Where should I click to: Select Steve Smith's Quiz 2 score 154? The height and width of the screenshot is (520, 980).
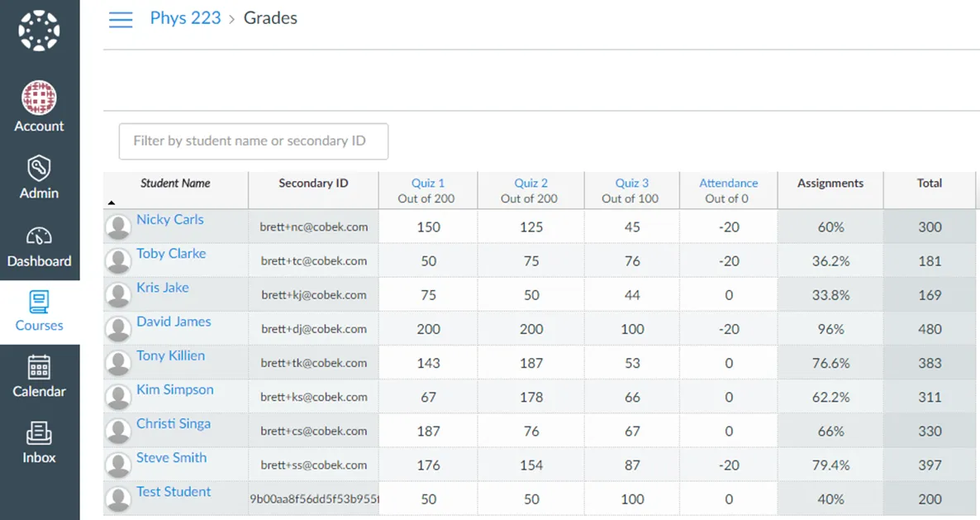pyautogui.click(x=531, y=465)
